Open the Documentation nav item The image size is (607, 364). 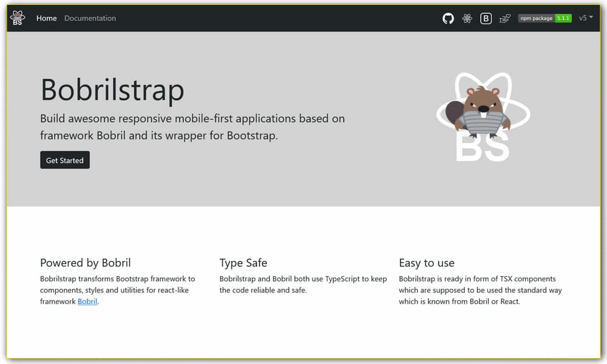pos(90,18)
